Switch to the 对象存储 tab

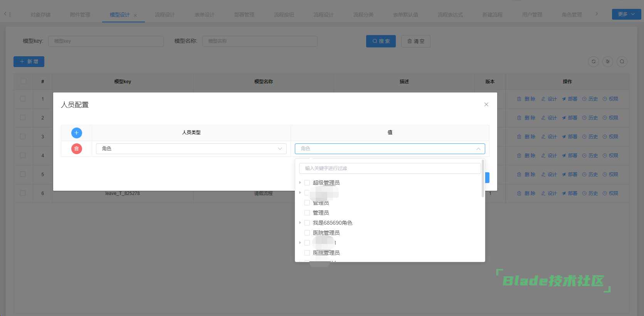[40, 15]
